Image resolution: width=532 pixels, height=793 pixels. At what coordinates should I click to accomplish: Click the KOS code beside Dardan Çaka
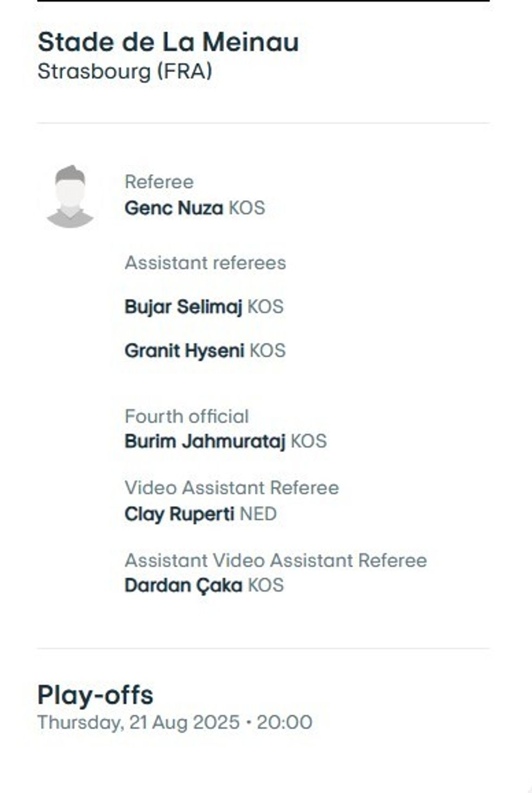point(266,586)
